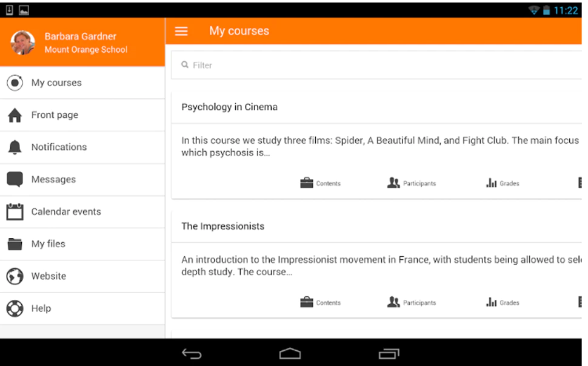Show Participants of The Impressionists

(411, 302)
